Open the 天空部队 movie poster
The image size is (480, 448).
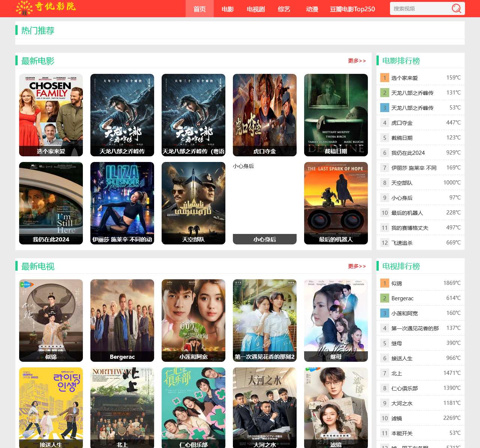193,203
